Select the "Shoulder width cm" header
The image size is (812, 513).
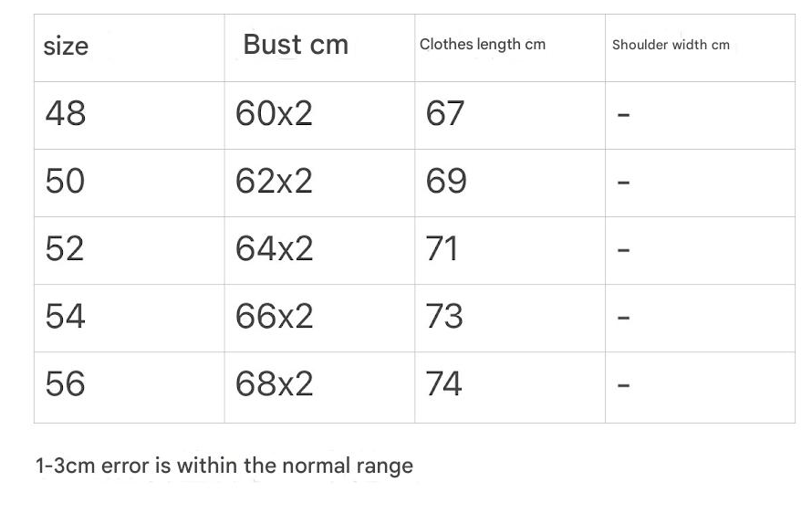click(x=671, y=45)
